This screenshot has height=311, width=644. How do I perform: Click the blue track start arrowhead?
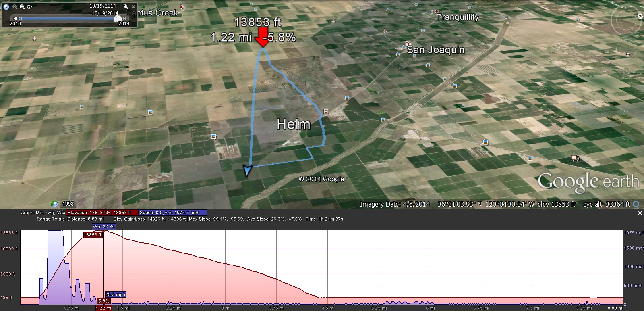pyautogui.click(x=247, y=171)
